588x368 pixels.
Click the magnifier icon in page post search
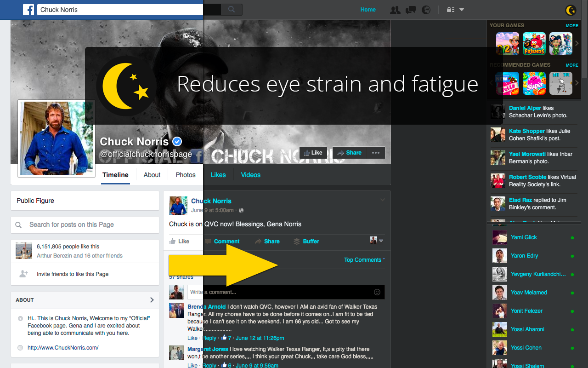point(18,225)
